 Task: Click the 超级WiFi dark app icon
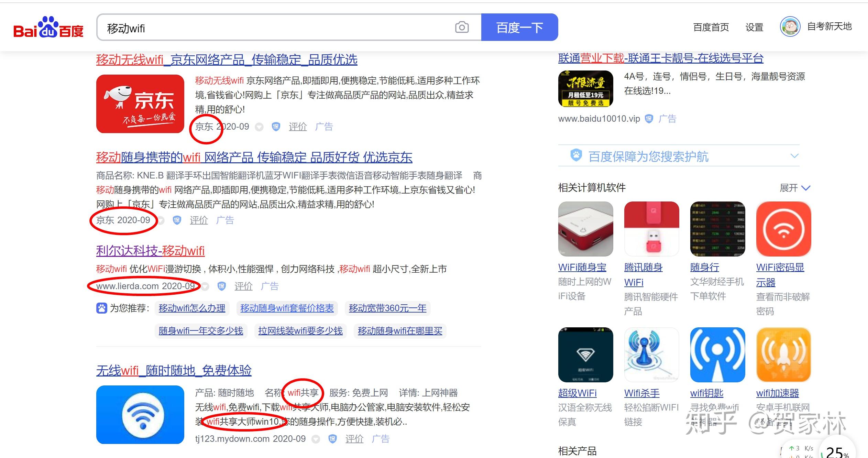point(585,355)
